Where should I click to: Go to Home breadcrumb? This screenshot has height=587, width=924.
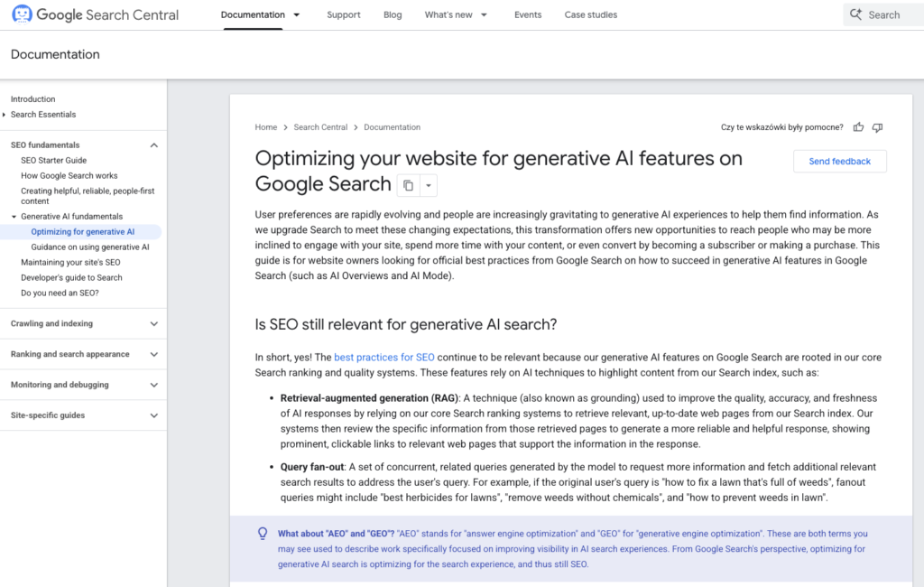266,126
